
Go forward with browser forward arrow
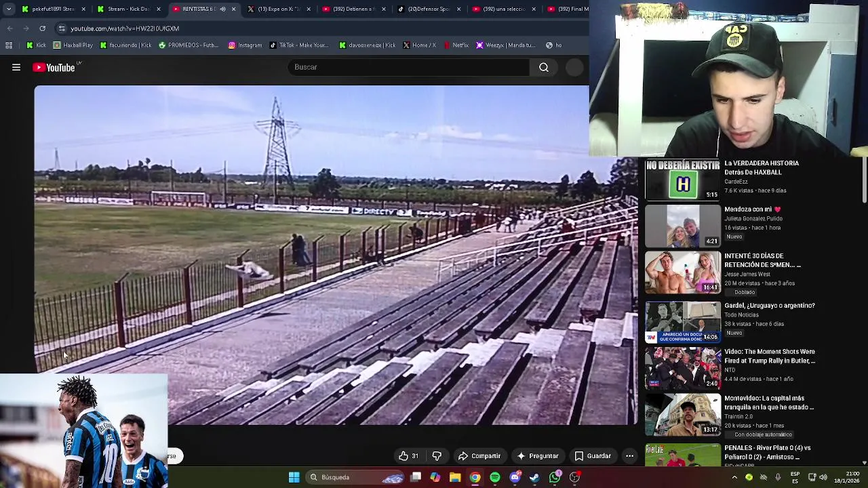pyautogui.click(x=26, y=28)
